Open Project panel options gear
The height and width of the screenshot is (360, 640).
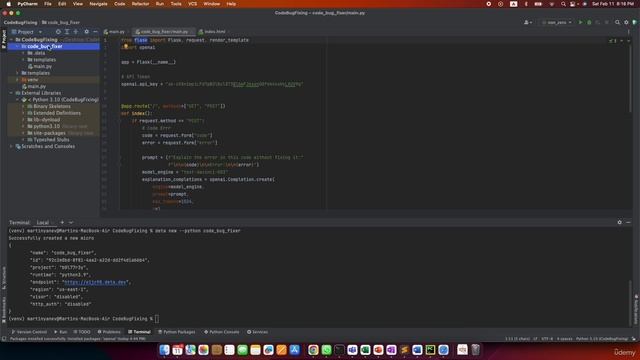pos(87,31)
